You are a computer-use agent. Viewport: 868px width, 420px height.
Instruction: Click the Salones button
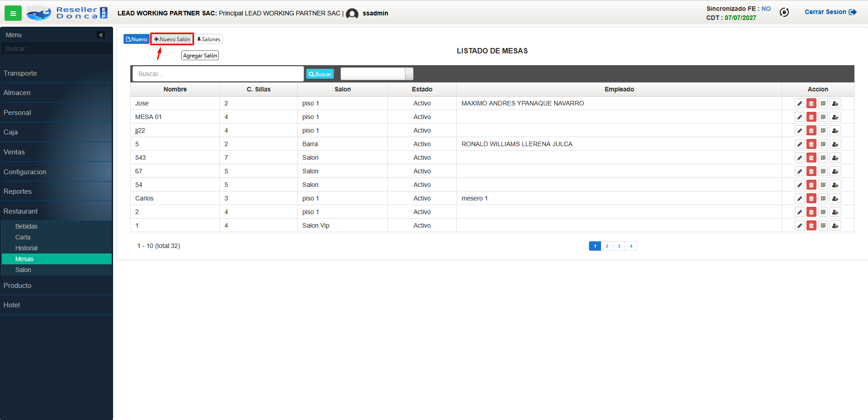coord(209,39)
